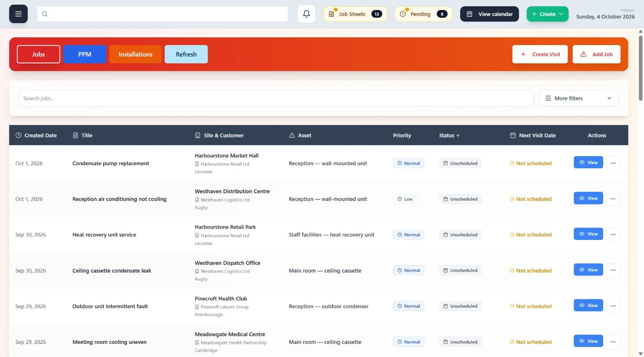Sort by Status column header
644x357 pixels.
[x=449, y=135]
